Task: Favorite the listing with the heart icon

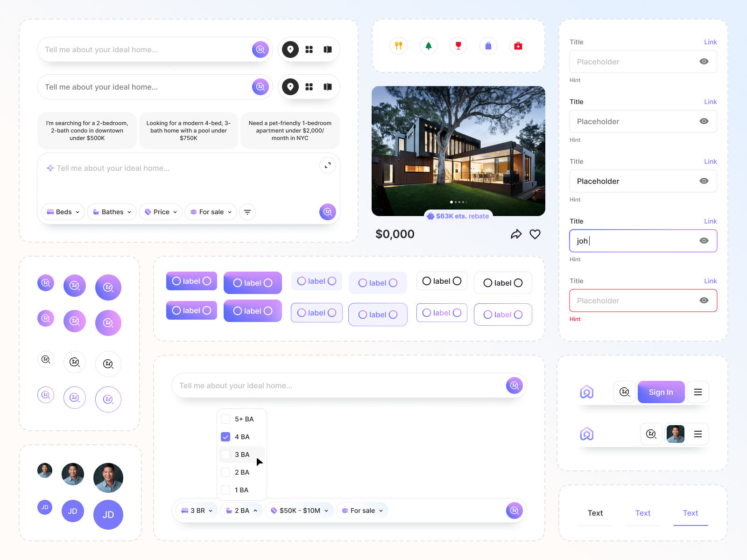Action: (535, 234)
